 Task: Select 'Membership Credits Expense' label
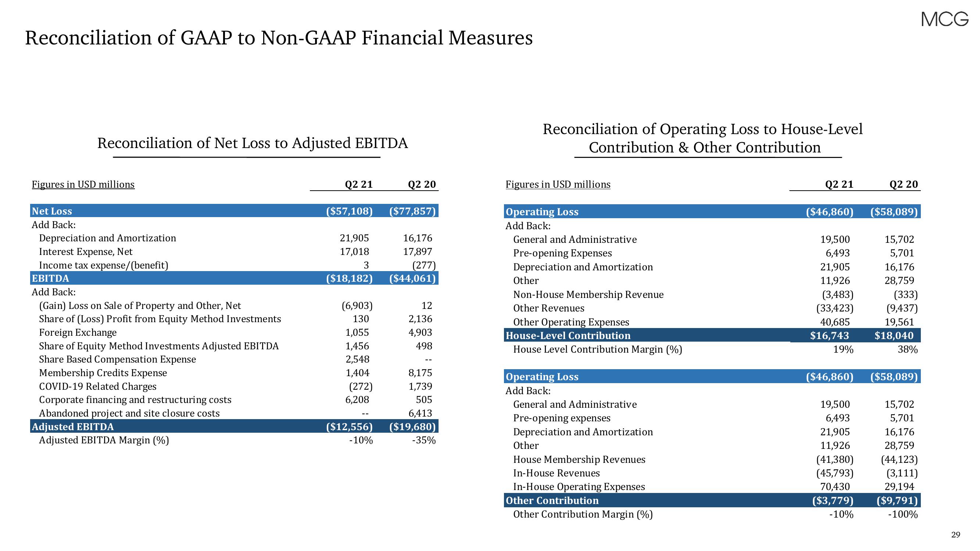103,373
